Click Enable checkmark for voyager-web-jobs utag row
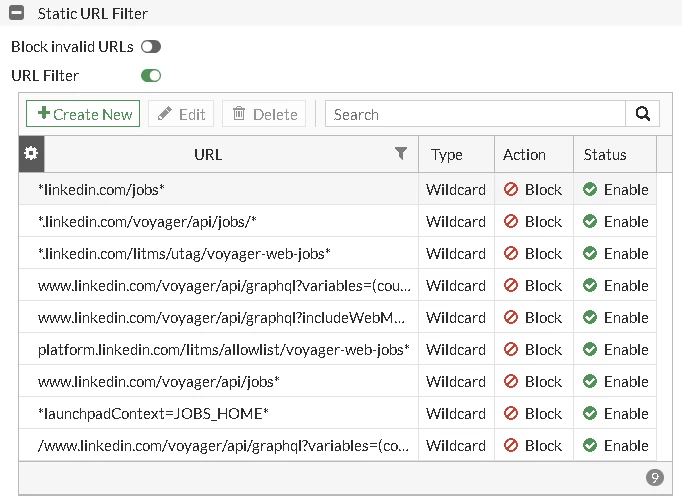 click(590, 253)
